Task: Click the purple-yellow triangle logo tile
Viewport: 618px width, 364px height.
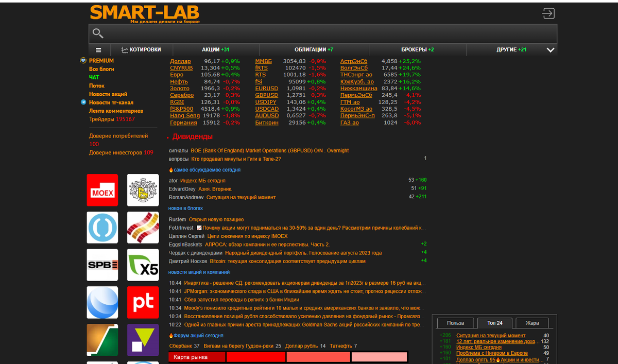Action: pyautogui.click(x=143, y=340)
